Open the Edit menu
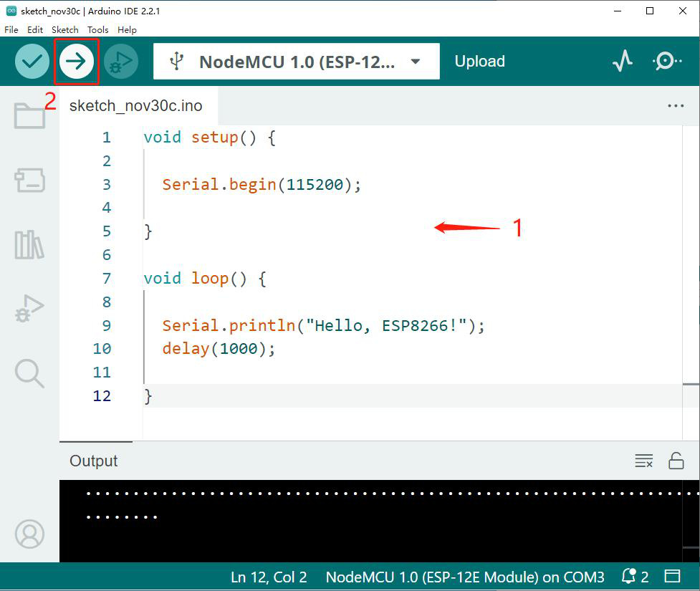 point(35,29)
